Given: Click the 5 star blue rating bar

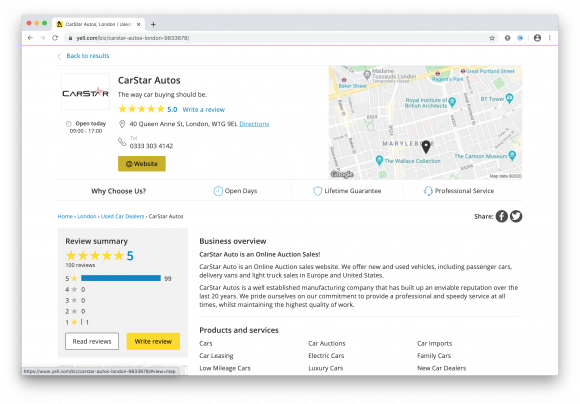Looking at the screenshot, I should click(x=121, y=278).
